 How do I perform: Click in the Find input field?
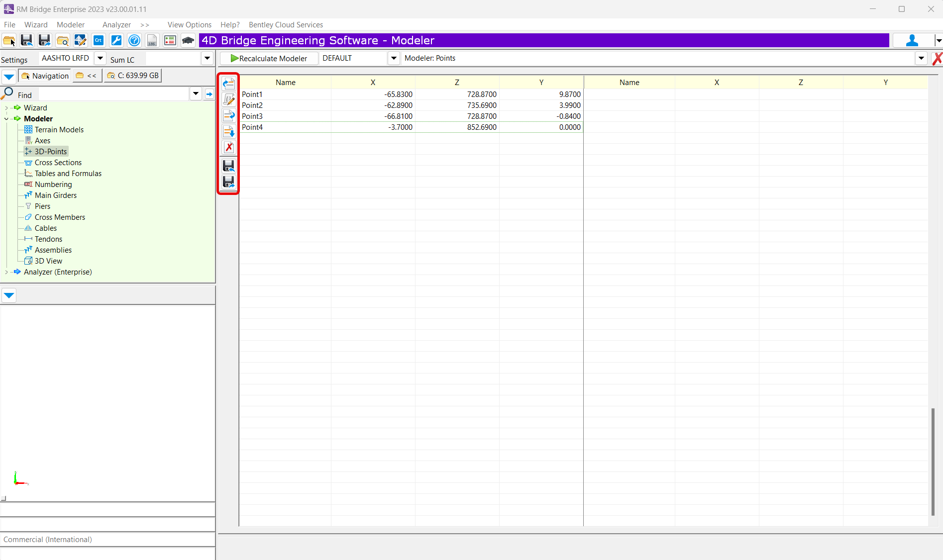click(114, 94)
